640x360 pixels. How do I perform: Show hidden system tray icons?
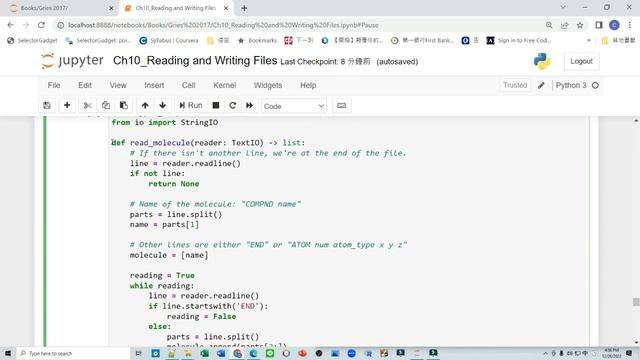(545, 353)
